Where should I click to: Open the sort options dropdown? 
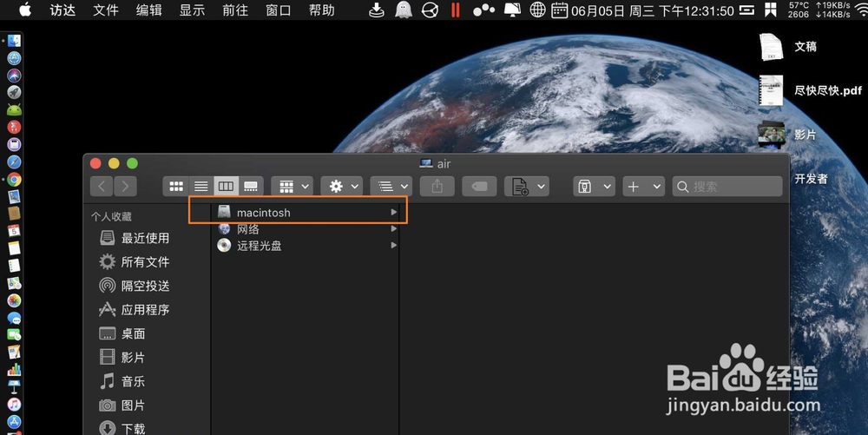[391, 187]
